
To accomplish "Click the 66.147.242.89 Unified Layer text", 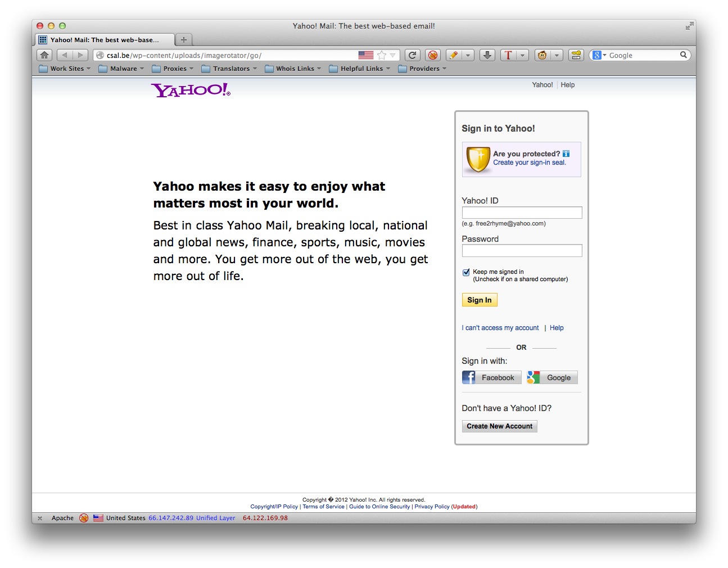I will click(x=192, y=518).
